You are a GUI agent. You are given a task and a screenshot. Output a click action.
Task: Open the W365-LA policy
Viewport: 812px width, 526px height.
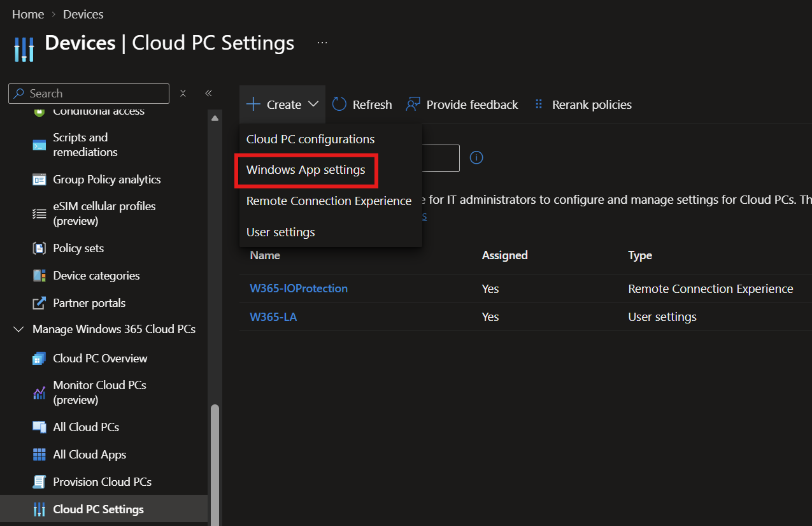pos(273,316)
